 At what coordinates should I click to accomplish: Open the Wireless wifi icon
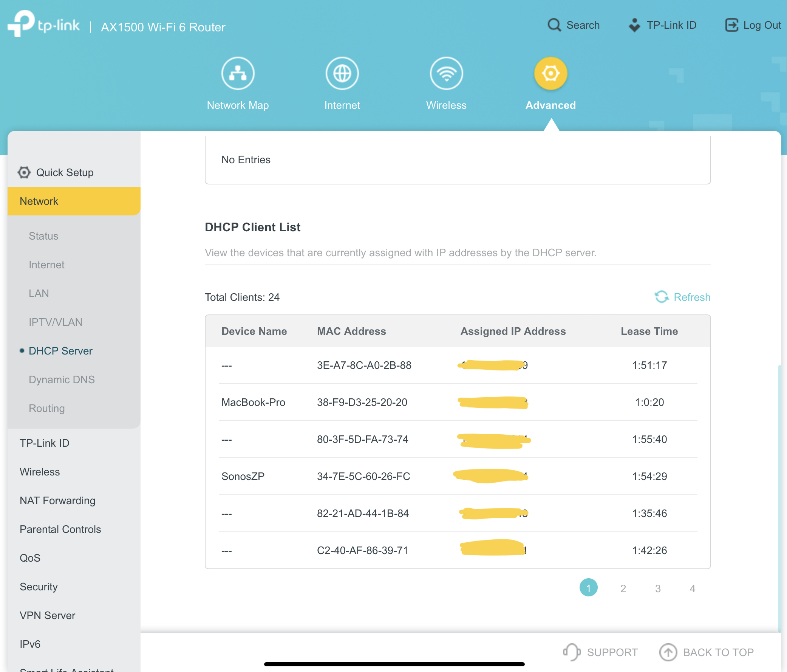point(446,73)
